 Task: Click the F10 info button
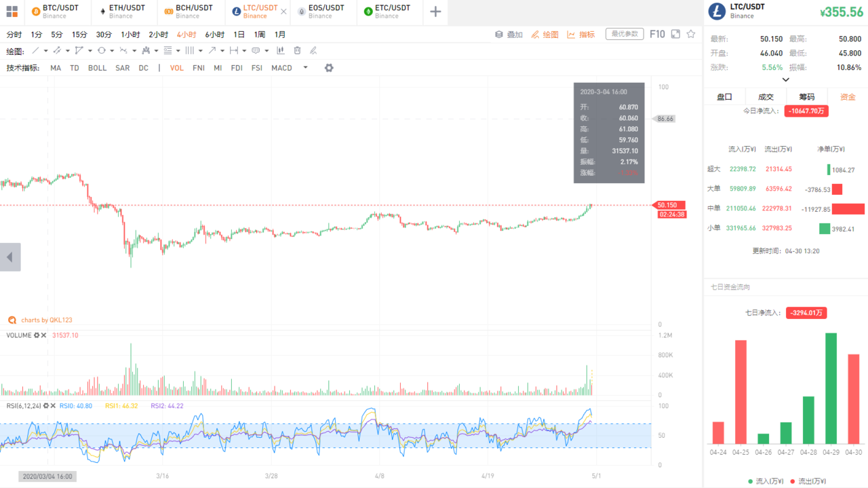[657, 34]
